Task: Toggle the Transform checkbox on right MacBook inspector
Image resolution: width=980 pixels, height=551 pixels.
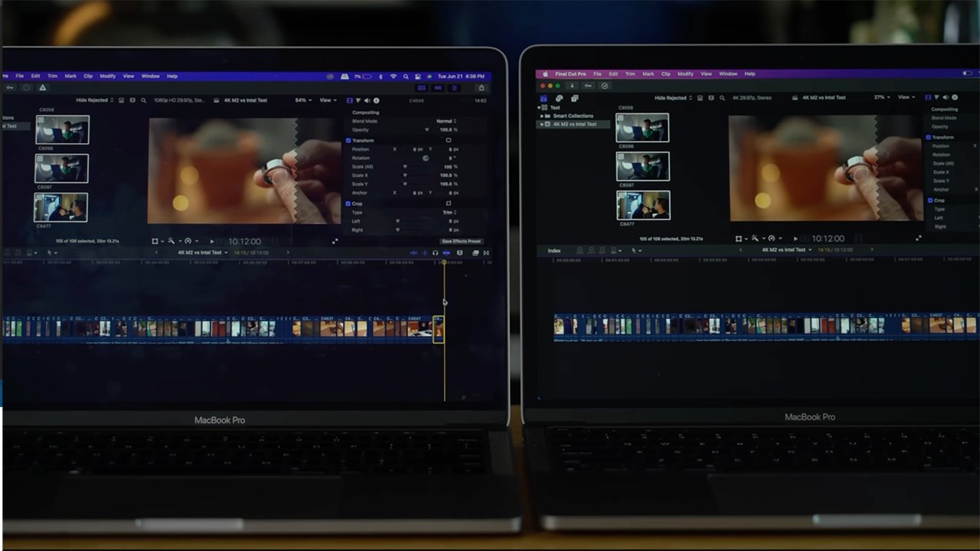Action: pos(929,138)
